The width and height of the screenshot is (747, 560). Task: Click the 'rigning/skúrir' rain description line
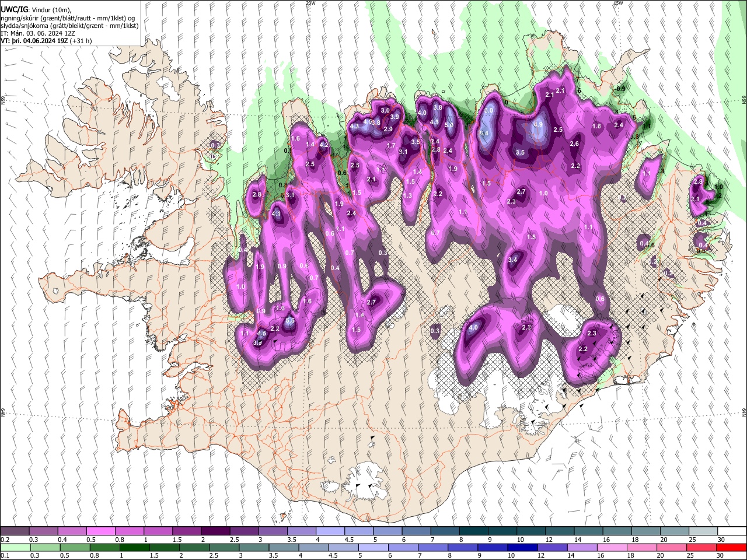pos(68,18)
